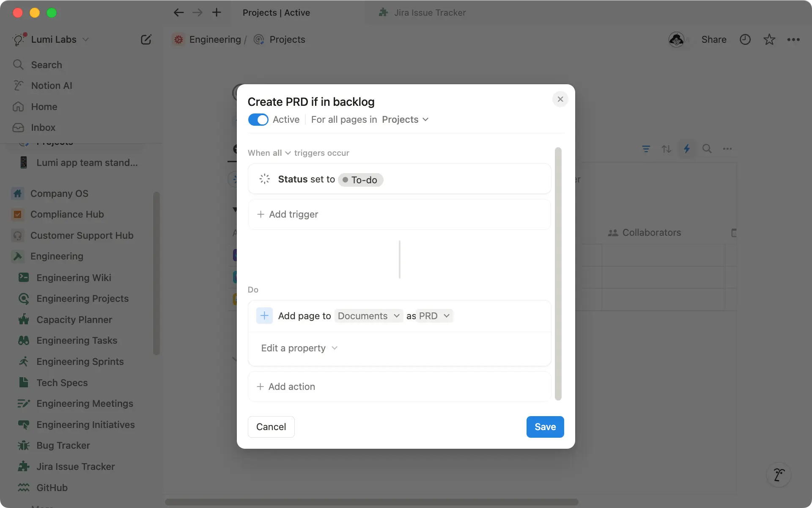Open the automations lightning bolt icon
Screen dimensions: 812x508
pos(686,149)
